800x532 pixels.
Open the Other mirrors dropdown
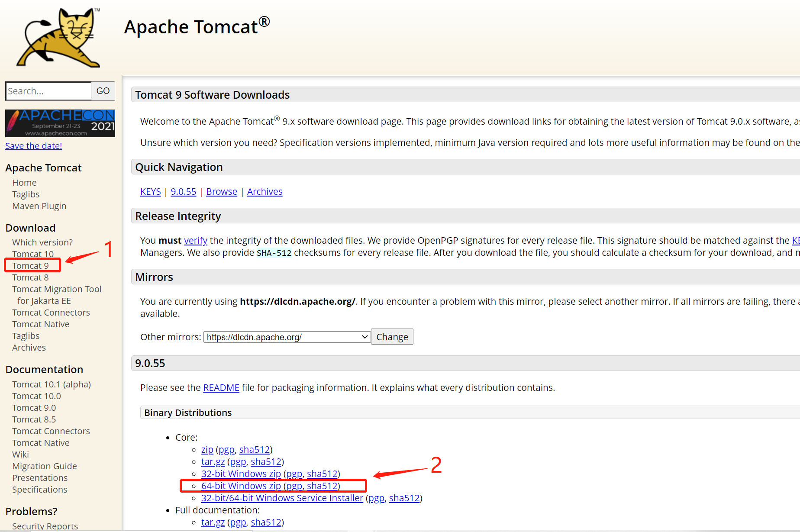(x=287, y=337)
